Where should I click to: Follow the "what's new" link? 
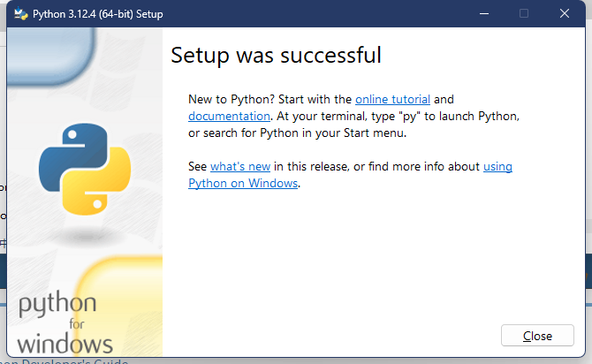click(x=239, y=166)
